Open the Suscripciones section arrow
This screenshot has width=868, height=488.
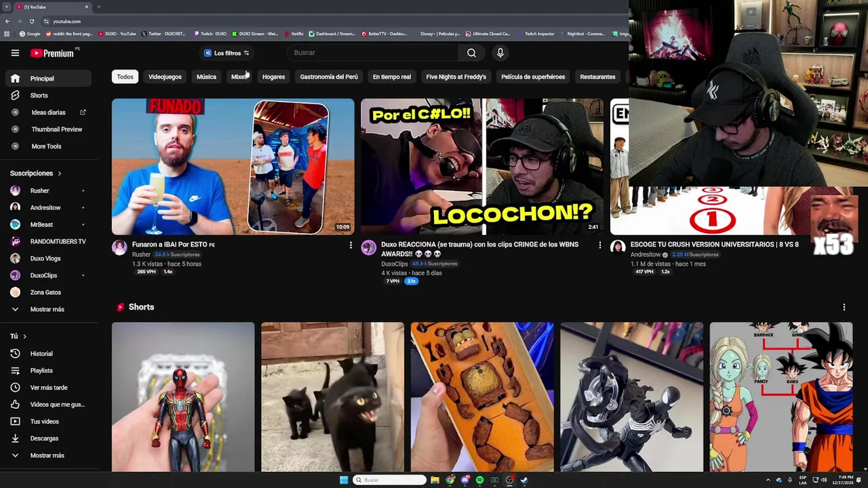(x=59, y=174)
